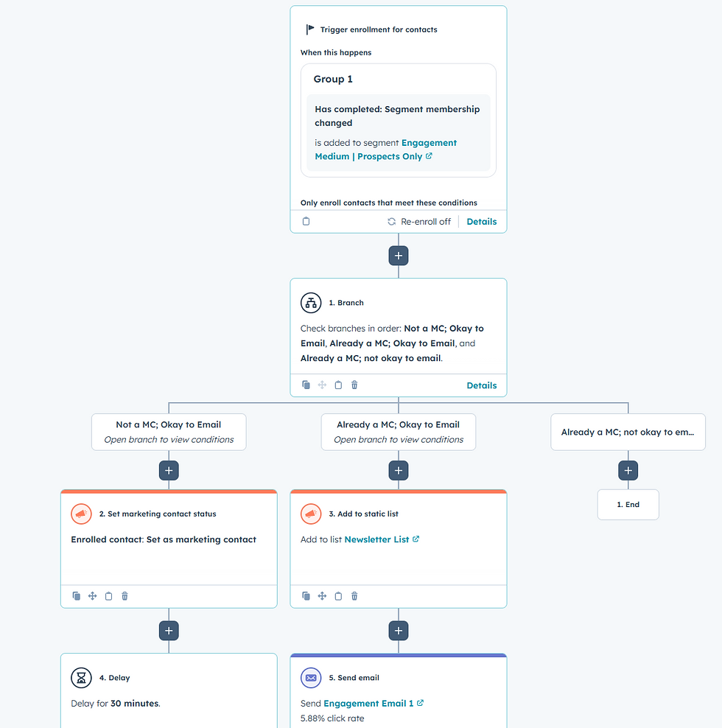Click the megaphone icon on Add to static list
722x728 pixels.
(310, 514)
